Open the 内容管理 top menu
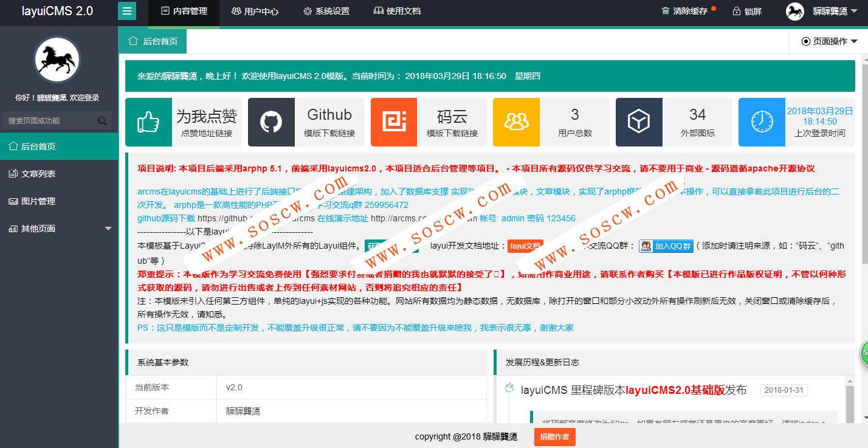This screenshot has height=448, width=868. click(x=184, y=11)
